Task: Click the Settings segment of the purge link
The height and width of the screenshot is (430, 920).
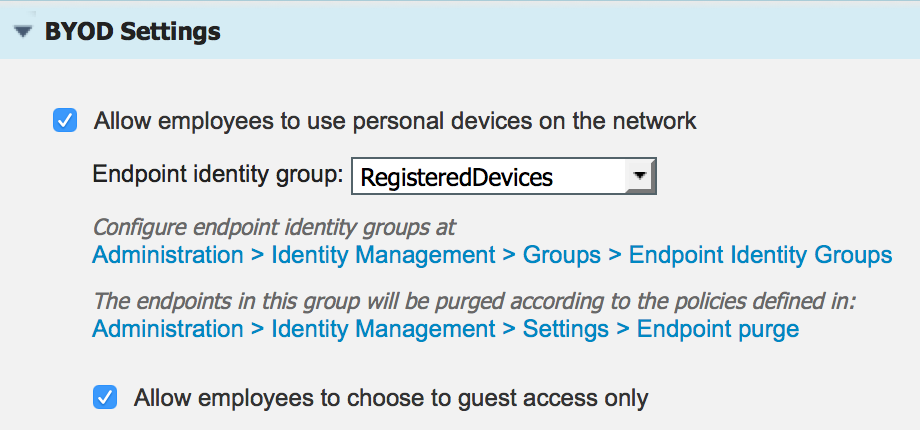Action: [566, 329]
